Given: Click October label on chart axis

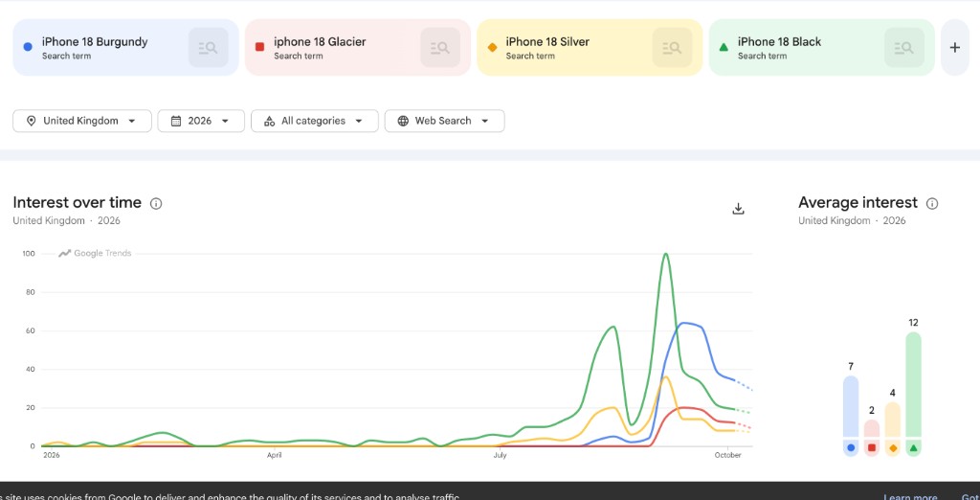Looking at the screenshot, I should pos(728,455).
